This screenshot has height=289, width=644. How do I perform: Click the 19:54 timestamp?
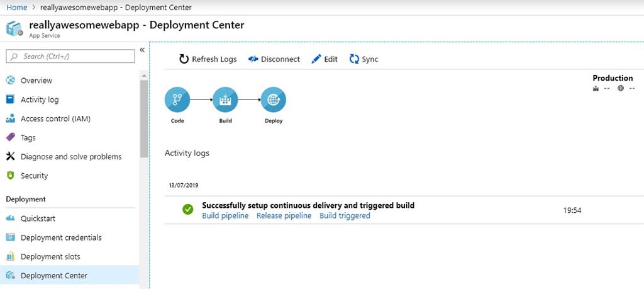(572, 210)
